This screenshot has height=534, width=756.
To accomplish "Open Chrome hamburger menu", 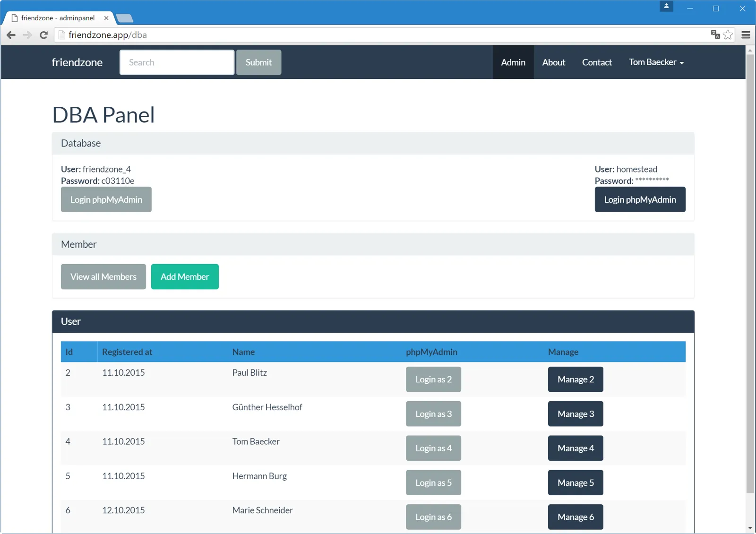I will pos(746,34).
